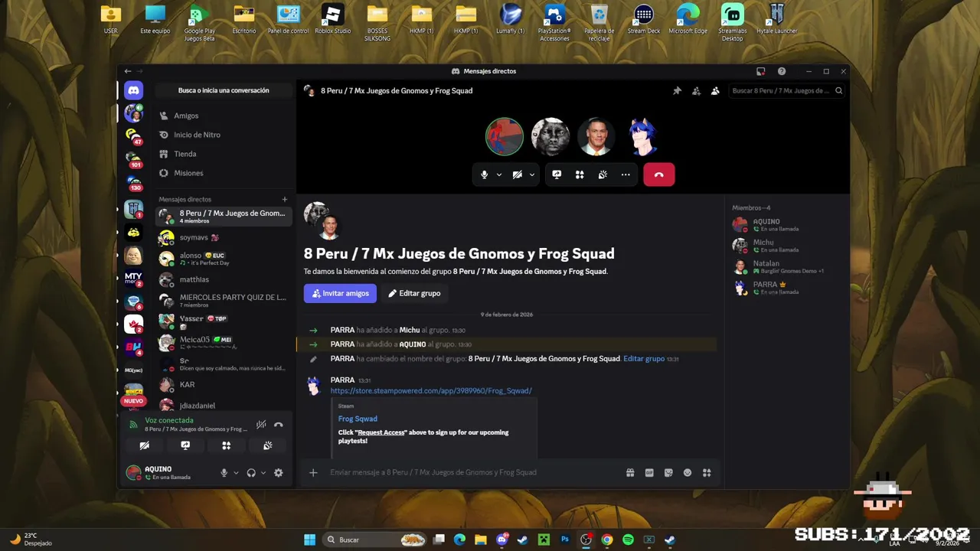Click Busca o inicia una conversación box
The width and height of the screenshot is (980, 551).
[224, 90]
